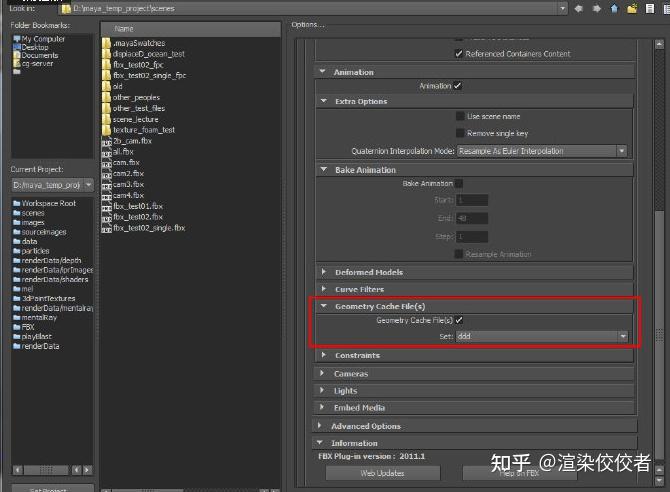670x492 pixels.
Task: Click the Name column header
Action: pyautogui.click(x=190, y=29)
